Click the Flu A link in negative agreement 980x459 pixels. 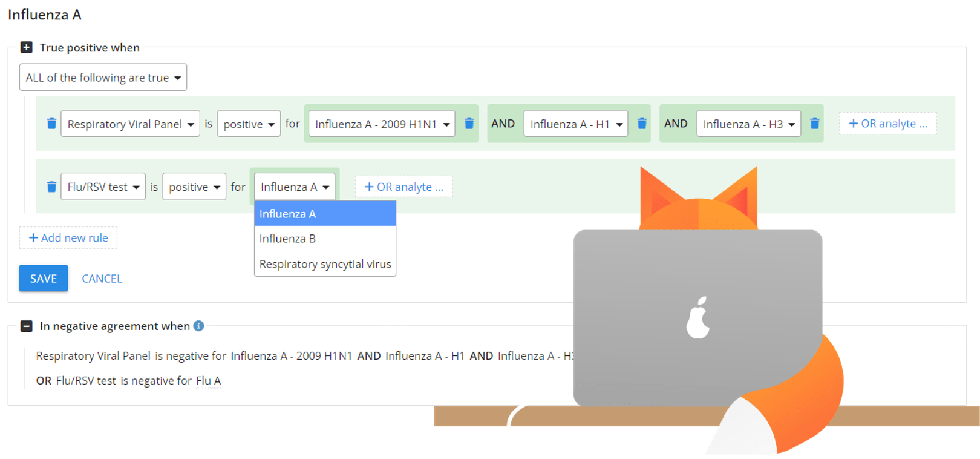point(208,381)
